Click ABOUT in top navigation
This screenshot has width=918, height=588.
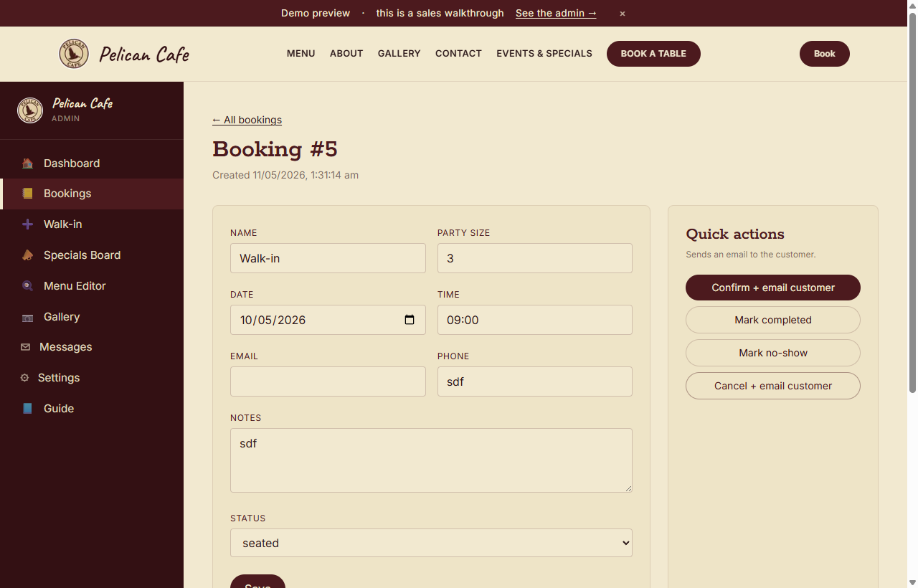tap(346, 54)
